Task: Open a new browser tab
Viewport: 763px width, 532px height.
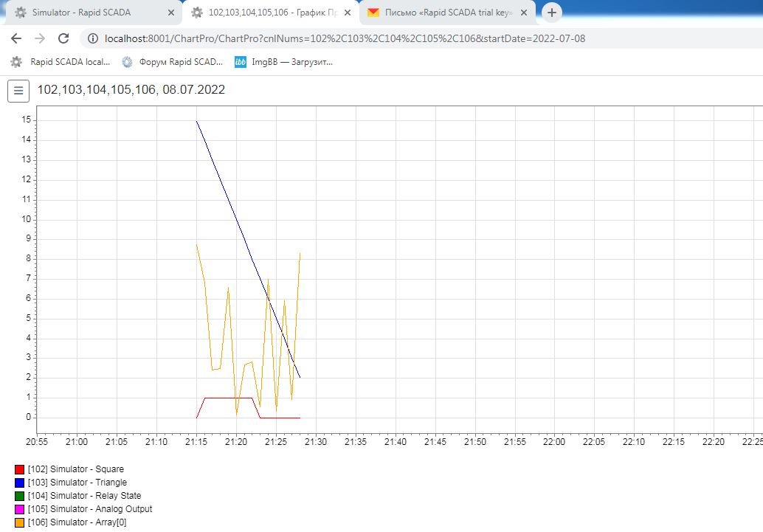Action: [x=551, y=13]
